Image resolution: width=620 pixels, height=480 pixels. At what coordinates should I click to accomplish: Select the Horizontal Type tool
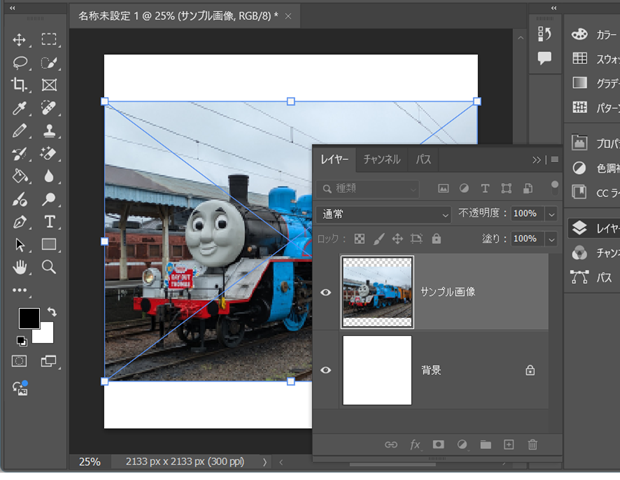[x=49, y=222]
